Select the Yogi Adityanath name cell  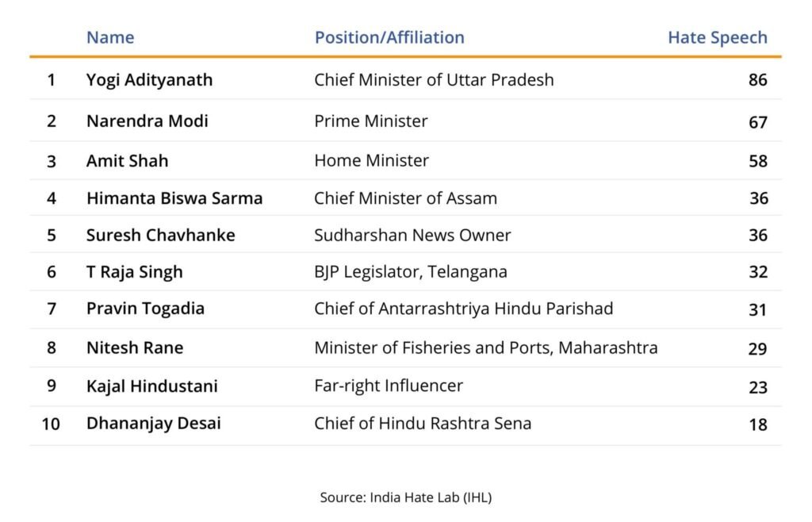(x=149, y=80)
